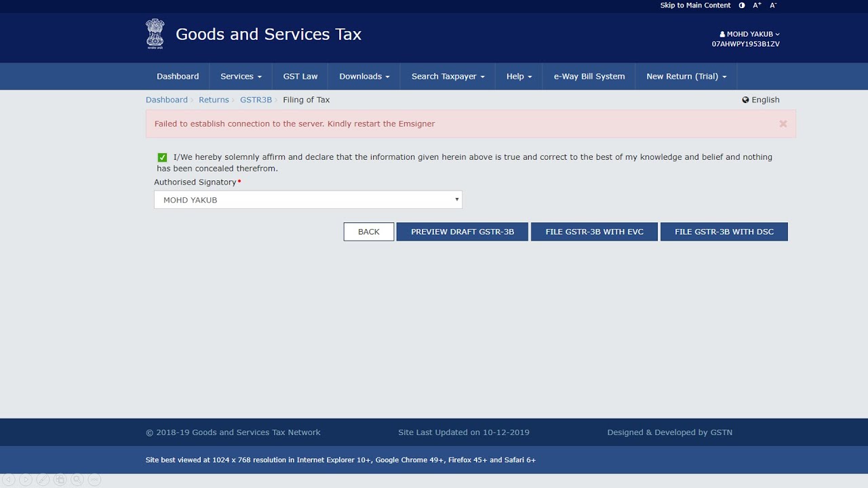Increase font size with A+ icon
This screenshot has width=868, height=488.
tap(757, 5)
